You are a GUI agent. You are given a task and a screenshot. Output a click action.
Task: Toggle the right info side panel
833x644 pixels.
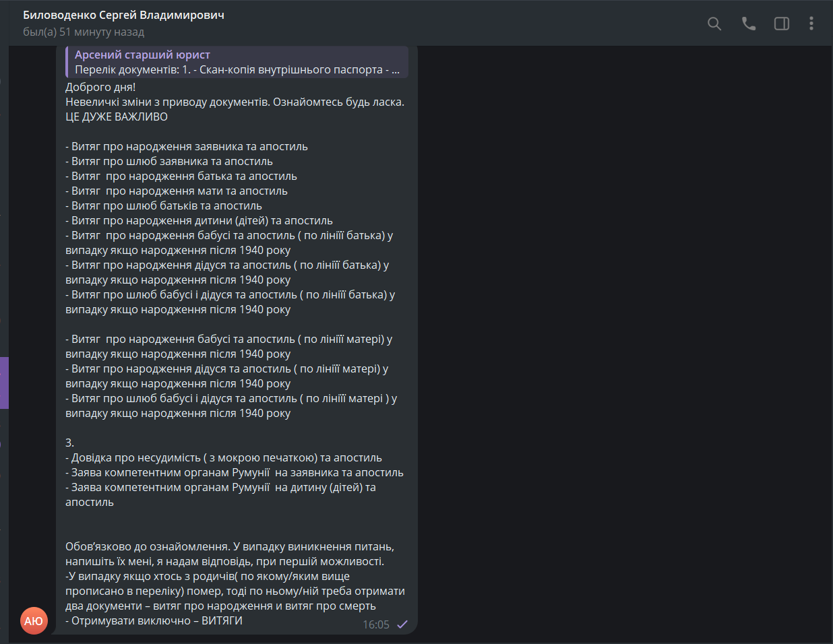(x=782, y=24)
